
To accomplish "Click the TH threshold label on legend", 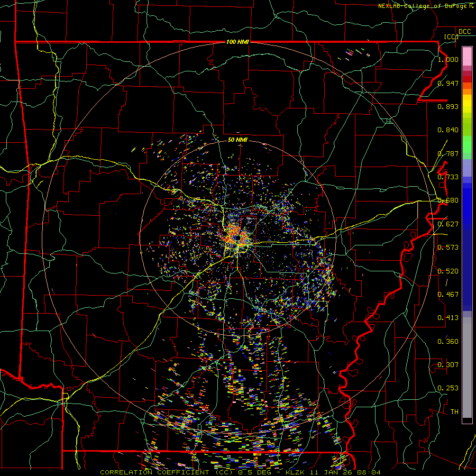I will [x=454, y=412].
